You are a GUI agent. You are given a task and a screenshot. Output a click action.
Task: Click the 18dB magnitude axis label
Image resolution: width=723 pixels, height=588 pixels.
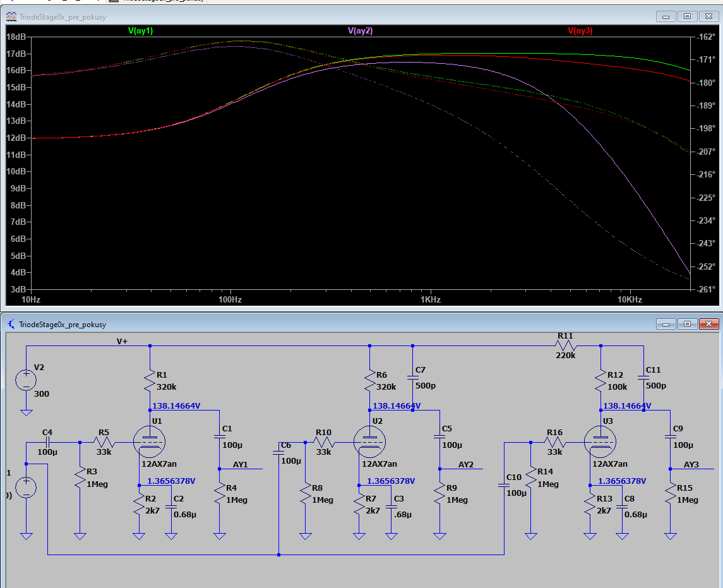click(x=16, y=37)
